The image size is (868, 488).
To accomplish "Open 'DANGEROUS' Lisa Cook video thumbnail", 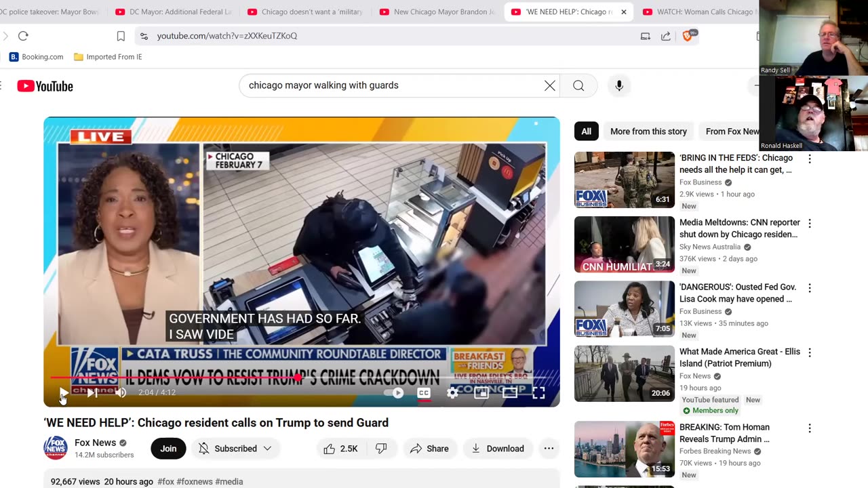I will click(x=625, y=309).
